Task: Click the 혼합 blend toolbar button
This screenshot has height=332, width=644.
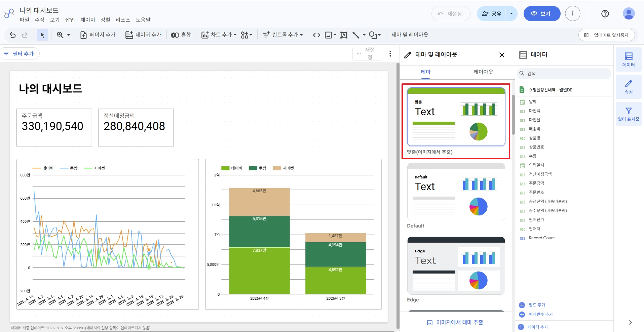Action: [x=181, y=35]
